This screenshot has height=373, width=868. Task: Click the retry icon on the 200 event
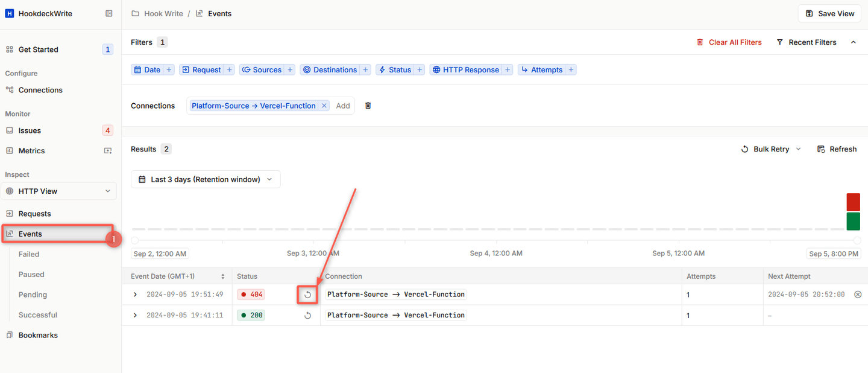[x=307, y=315]
